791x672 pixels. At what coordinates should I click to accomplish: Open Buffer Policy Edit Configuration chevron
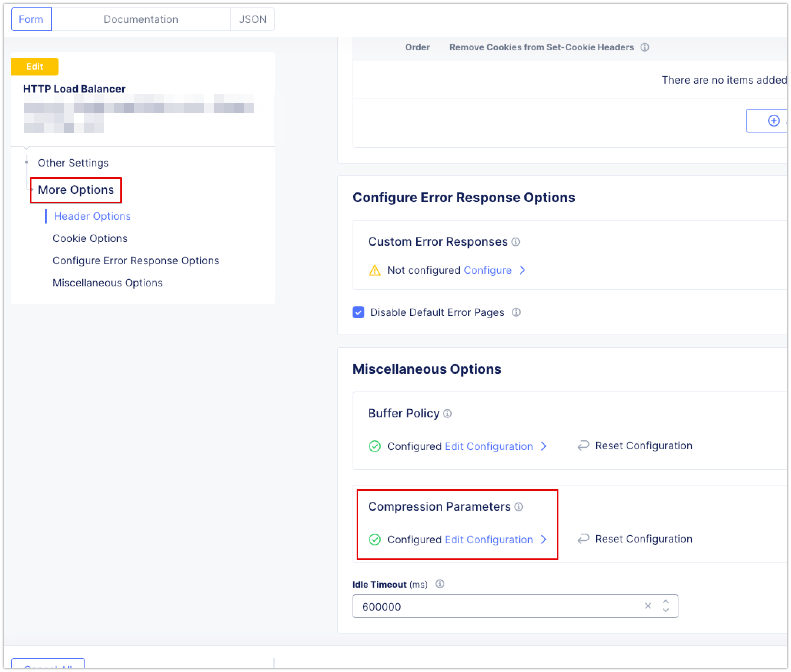pyautogui.click(x=544, y=447)
